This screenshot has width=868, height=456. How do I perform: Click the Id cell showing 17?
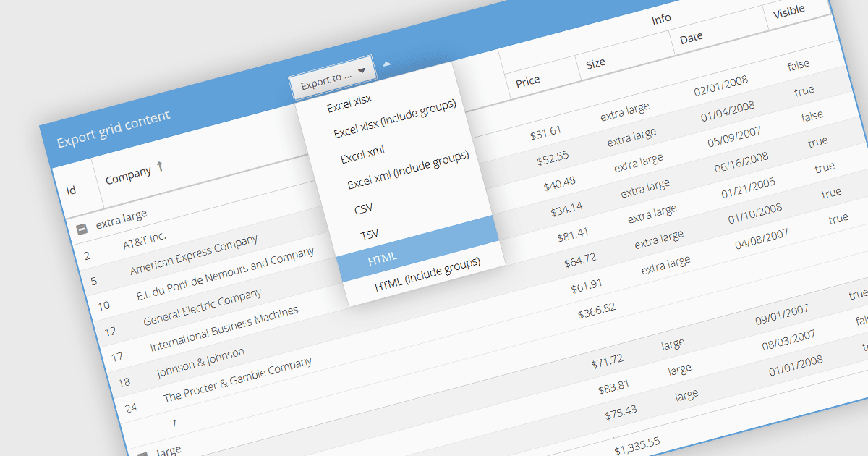(x=117, y=356)
